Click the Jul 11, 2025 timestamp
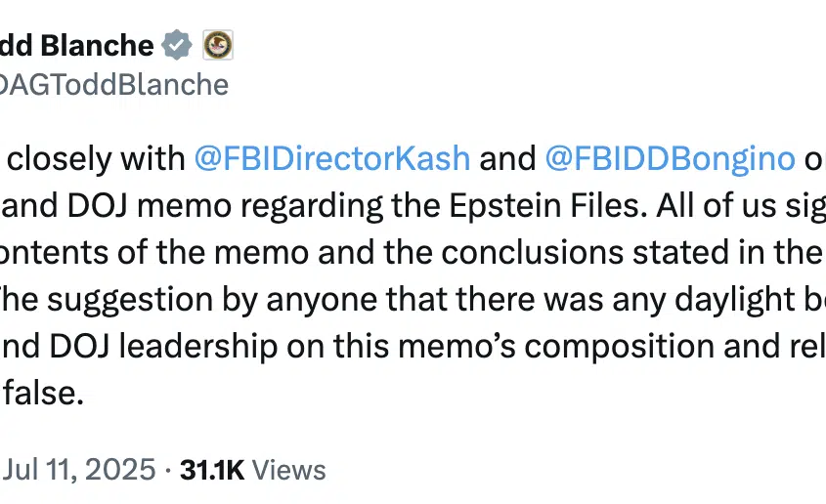 [79, 469]
